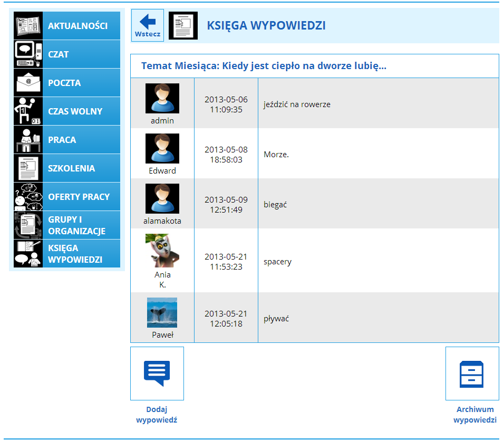Click the Poczta envelope icon

pos(28,83)
